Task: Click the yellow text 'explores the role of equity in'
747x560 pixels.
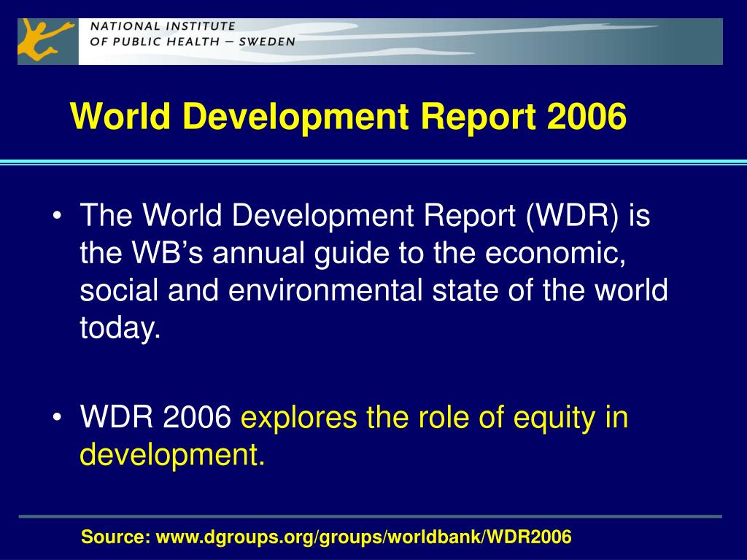Action: (435, 417)
